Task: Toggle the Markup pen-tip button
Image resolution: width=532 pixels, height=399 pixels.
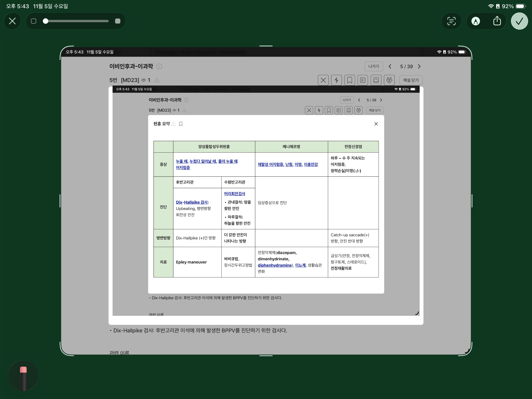Action: 476,21
